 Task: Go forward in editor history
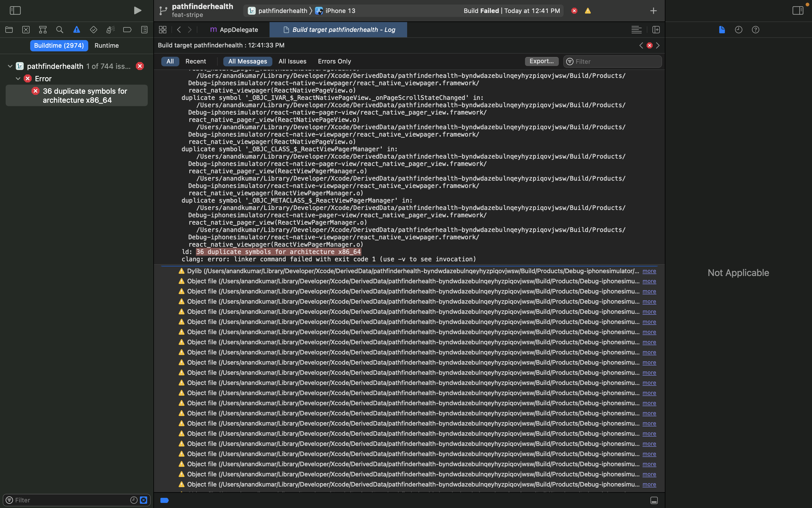(190, 30)
